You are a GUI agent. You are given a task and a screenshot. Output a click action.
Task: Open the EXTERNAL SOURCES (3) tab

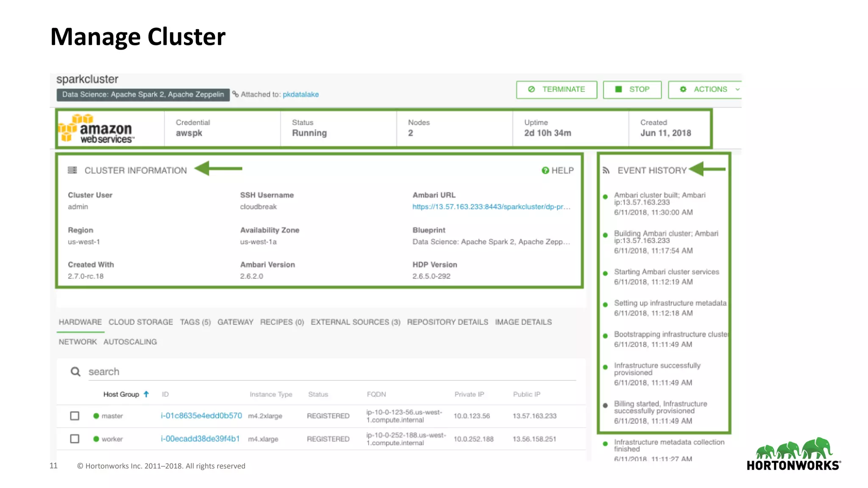click(356, 322)
